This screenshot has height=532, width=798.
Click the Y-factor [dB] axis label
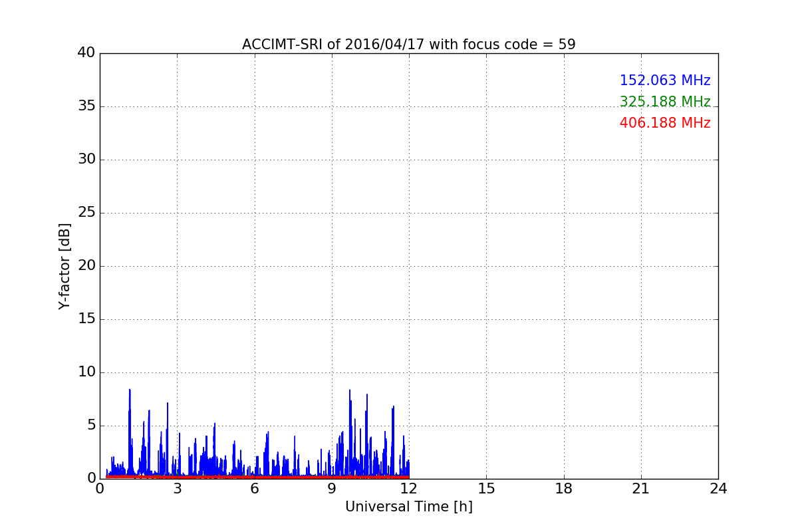pyautogui.click(x=65, y=266)
